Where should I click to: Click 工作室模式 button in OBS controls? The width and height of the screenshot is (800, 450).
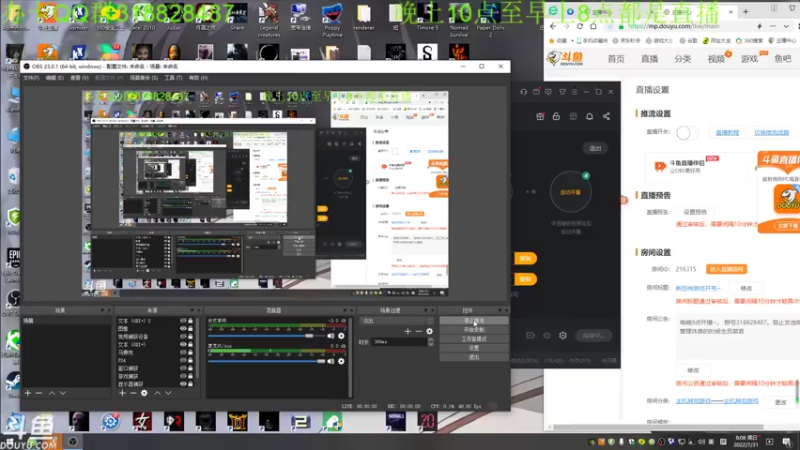(x=474, y=339)
